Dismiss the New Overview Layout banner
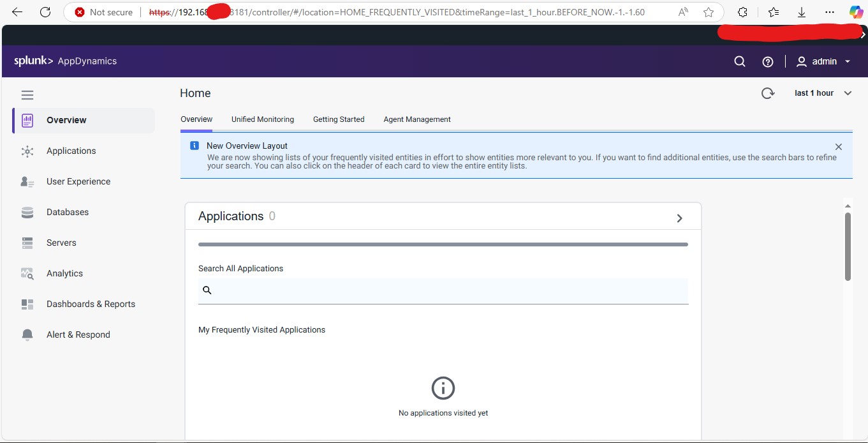This screenshot has width=868, height=443. (x=839, y=146)
